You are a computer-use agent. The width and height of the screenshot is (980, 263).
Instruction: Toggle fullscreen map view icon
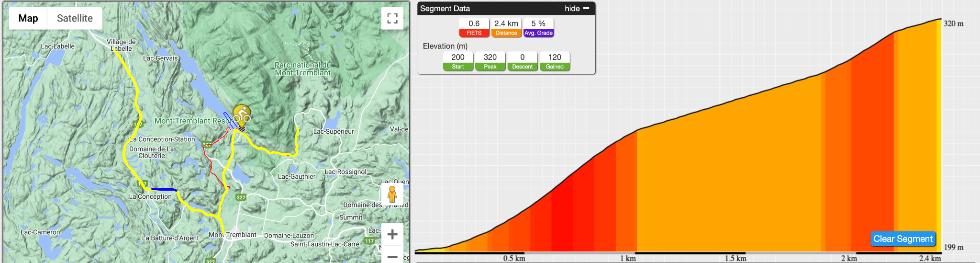tap(392, 19)
